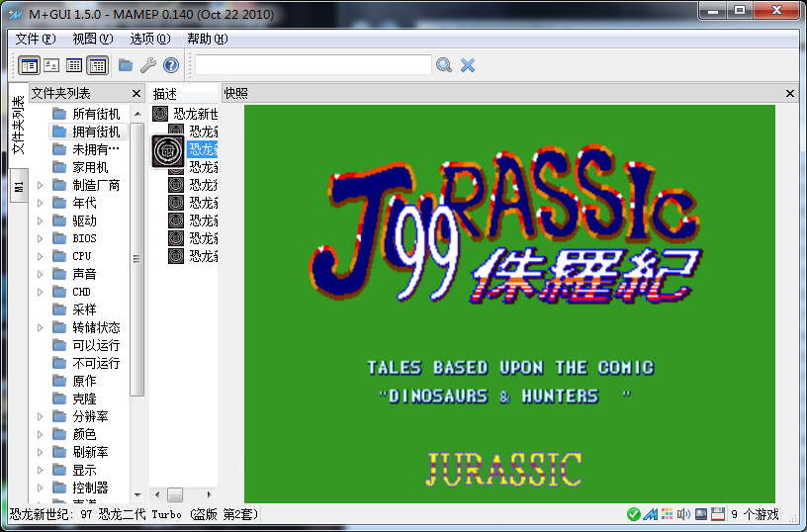Click game list horizontal scroll right arrow
Screen dimensions: 807x532
coord(209,495)
